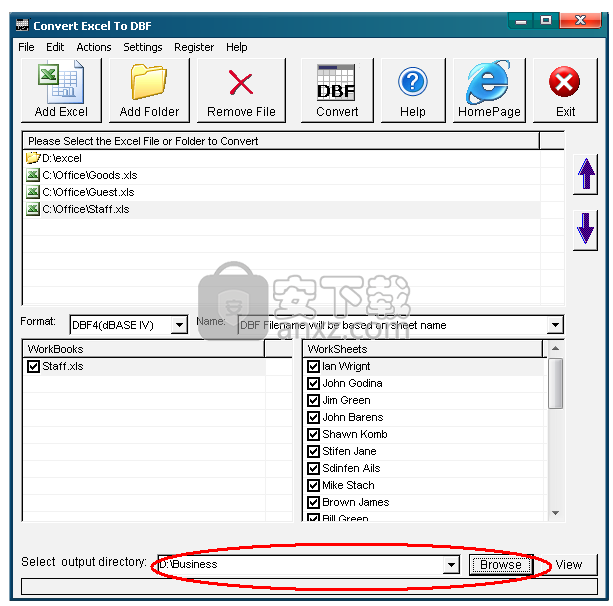The image size is (613, 606).
Task: Open Help using the question mark icon
Action: pyautogui.click(x=412, y=82)
